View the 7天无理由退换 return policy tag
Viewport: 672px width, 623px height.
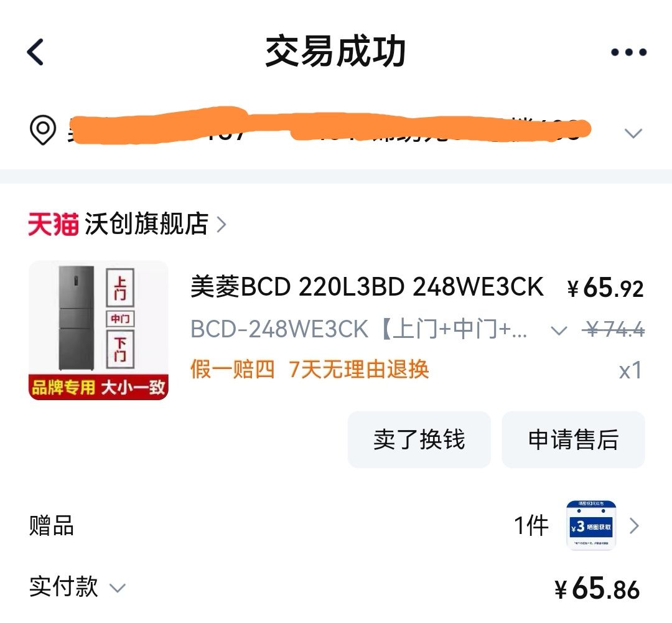coord(359,369)
